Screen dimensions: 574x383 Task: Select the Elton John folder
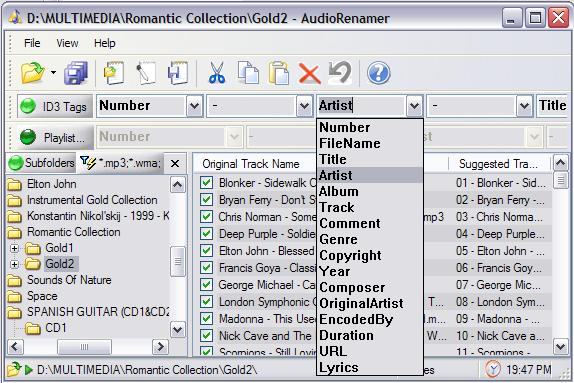click(52, 184)
